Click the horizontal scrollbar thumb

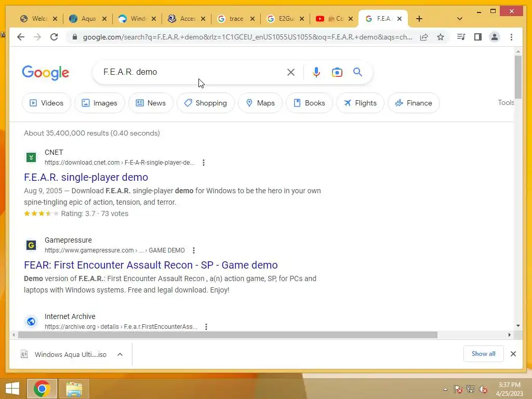pos(228,335)
